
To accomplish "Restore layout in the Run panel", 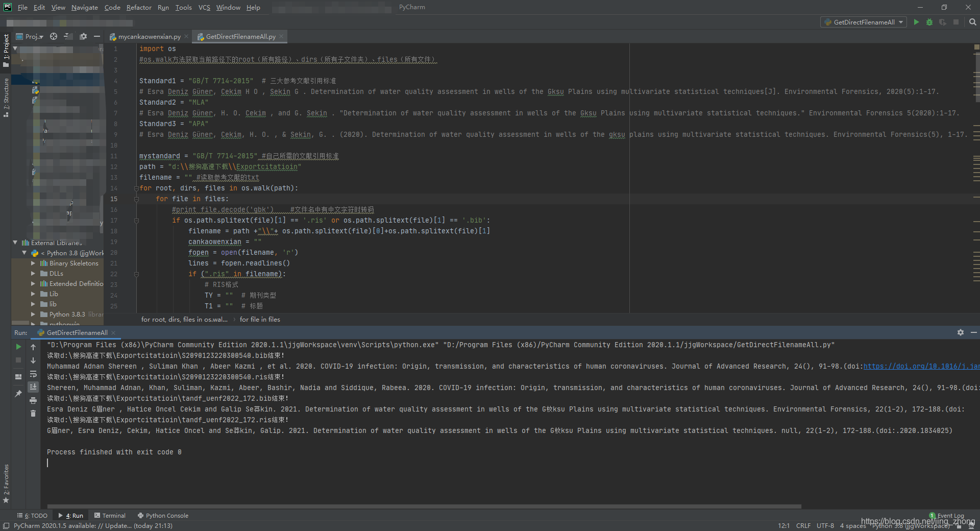I will point(18,377).
